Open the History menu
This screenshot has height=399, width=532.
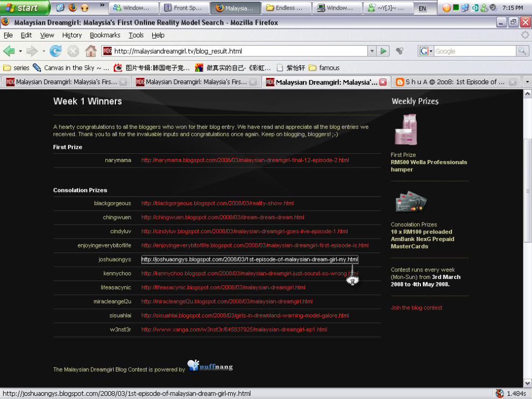[72, 35]
